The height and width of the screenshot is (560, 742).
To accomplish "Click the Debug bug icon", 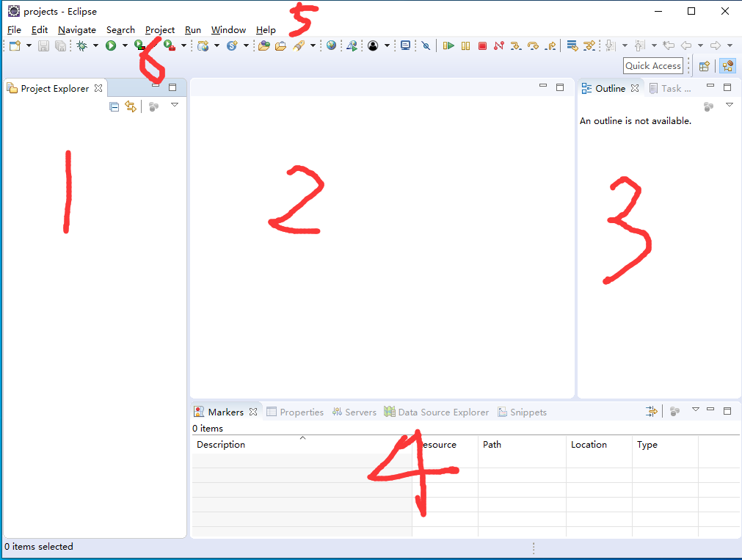I will point(82,46).
